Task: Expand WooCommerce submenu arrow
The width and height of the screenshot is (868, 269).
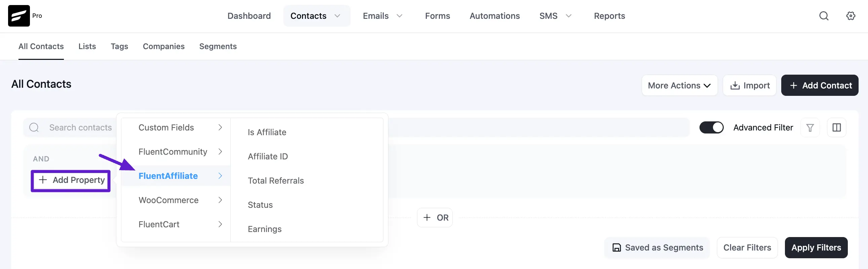Action: [220, 200]
